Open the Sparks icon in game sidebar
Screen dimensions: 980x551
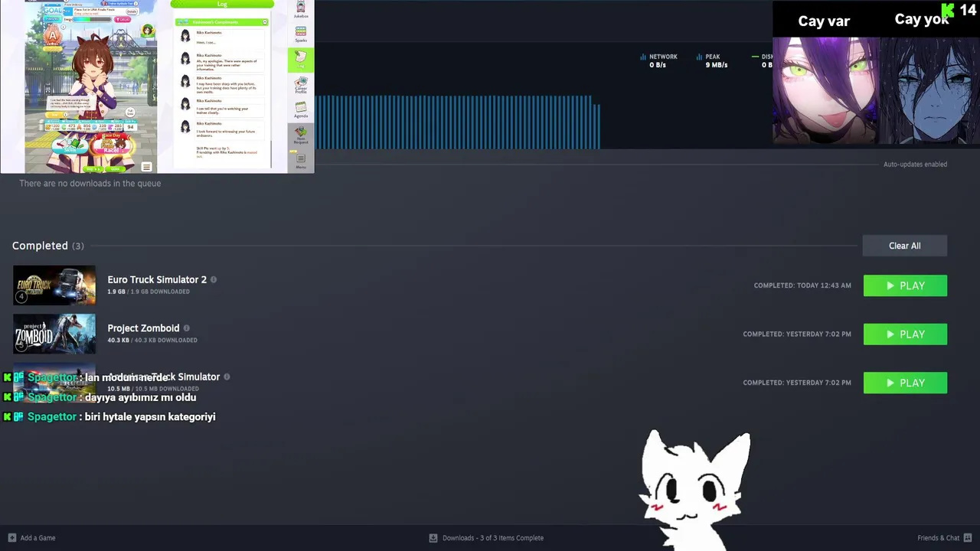click(301, 33)
